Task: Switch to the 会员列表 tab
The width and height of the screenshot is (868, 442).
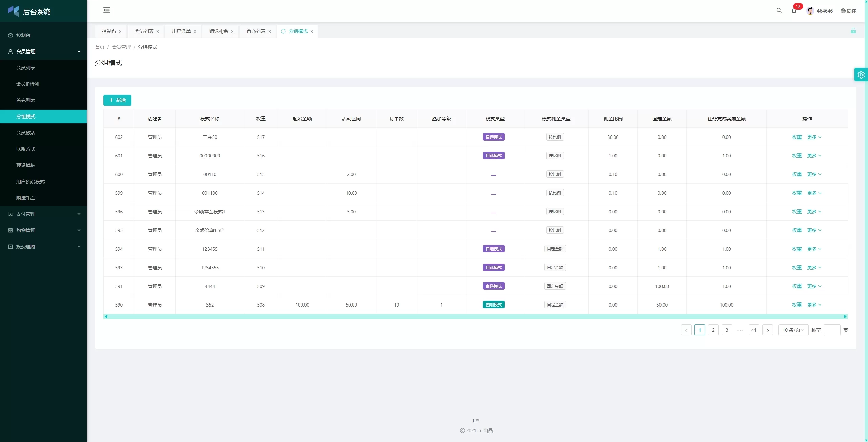Action: coord(144,31)
